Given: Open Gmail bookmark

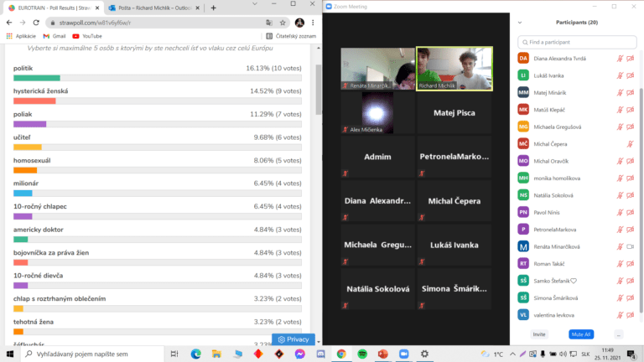Looking at the screenshot, I should [x=55, y=36].
